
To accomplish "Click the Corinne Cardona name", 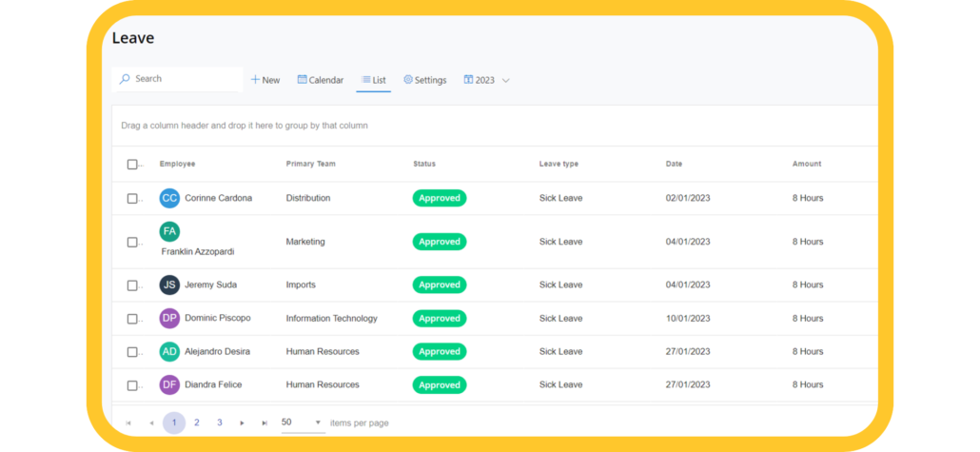I will [219, 198].
